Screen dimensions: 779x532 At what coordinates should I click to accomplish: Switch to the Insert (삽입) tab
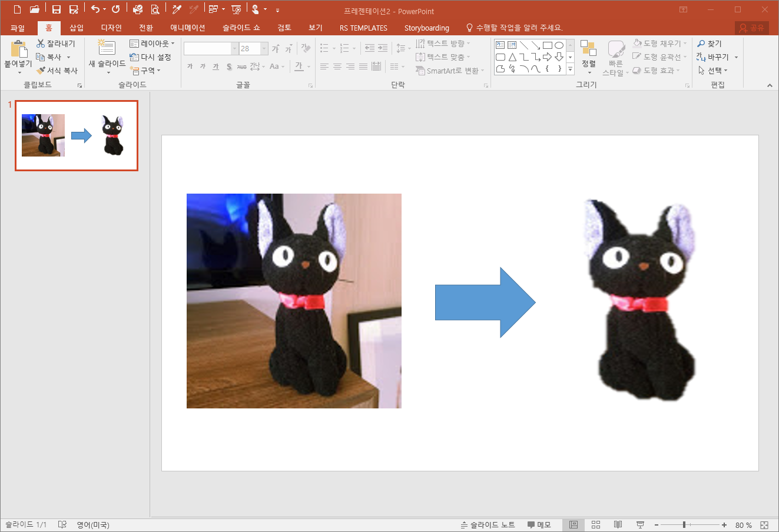pyautogui.click(x=77, y=28)
